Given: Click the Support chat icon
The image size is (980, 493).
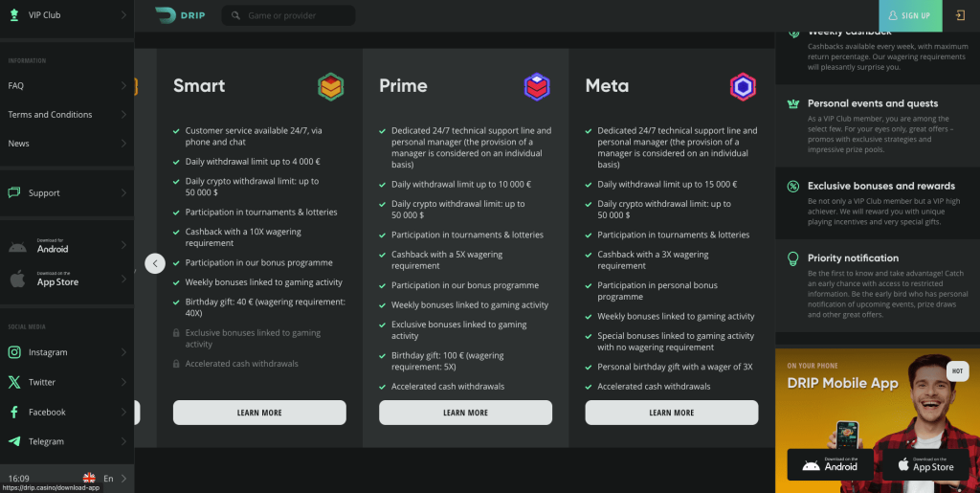Looking at the screenshot, I should [14, 192].
